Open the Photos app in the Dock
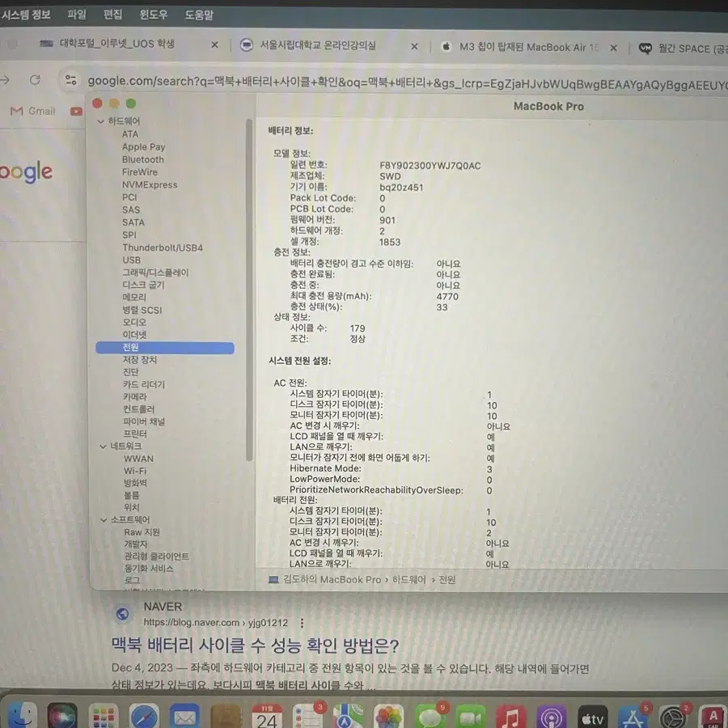Screen dimensions: 728x728 point(389,717)
